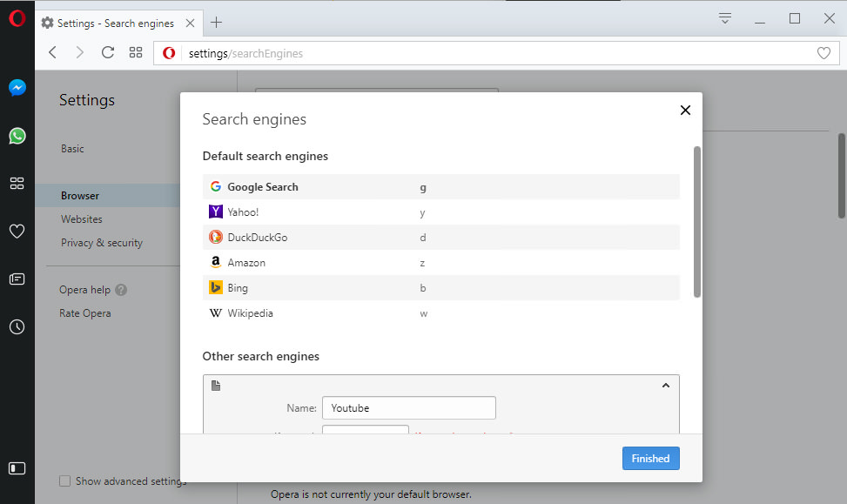Select the DuckDuckGo search engine row
Viewport: 847px width, 504px height.
(440, 237)
